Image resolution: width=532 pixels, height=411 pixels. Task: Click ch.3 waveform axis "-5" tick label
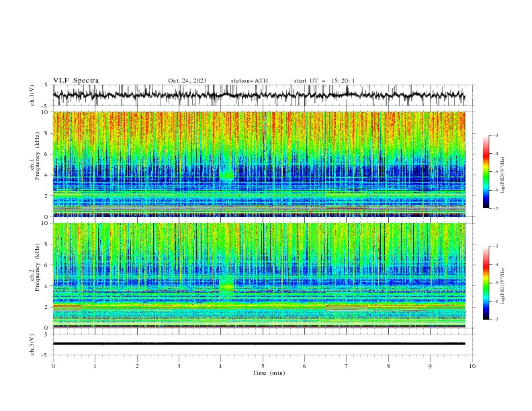(x=46, y=355)
